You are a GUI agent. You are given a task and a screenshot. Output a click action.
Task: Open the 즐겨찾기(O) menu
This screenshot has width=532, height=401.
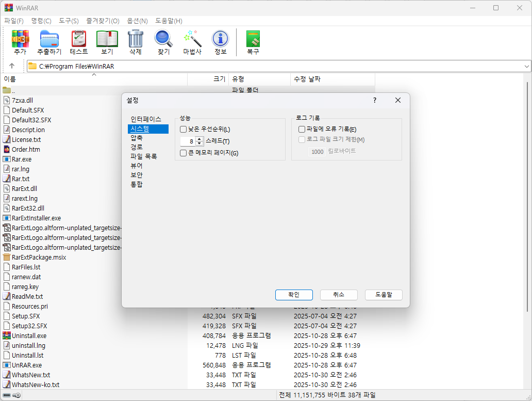click(x=103, y=21)
